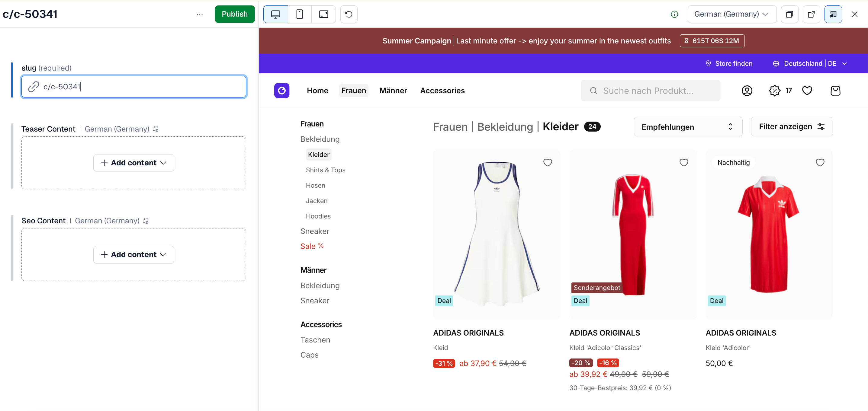Open the shopping bag icon
The width and height of the screenshot is (868, 411).
coord(835,91)
